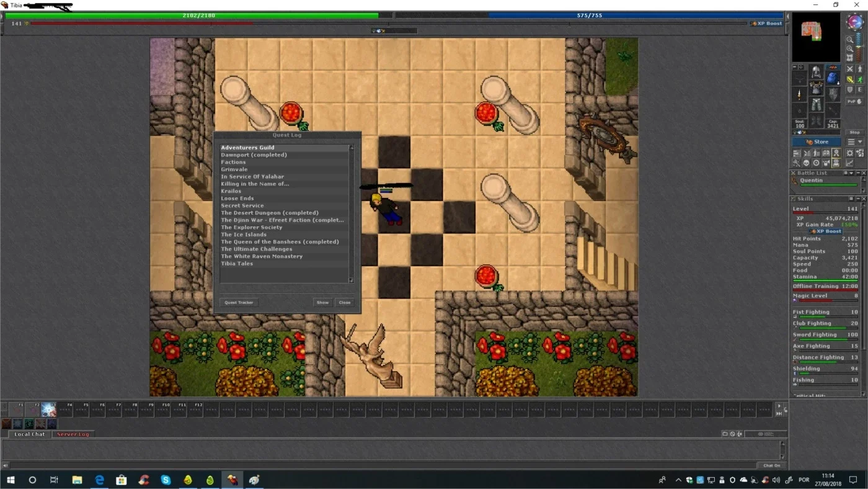
Task: Click the F1 action bar slot
Action: (16, 410)
